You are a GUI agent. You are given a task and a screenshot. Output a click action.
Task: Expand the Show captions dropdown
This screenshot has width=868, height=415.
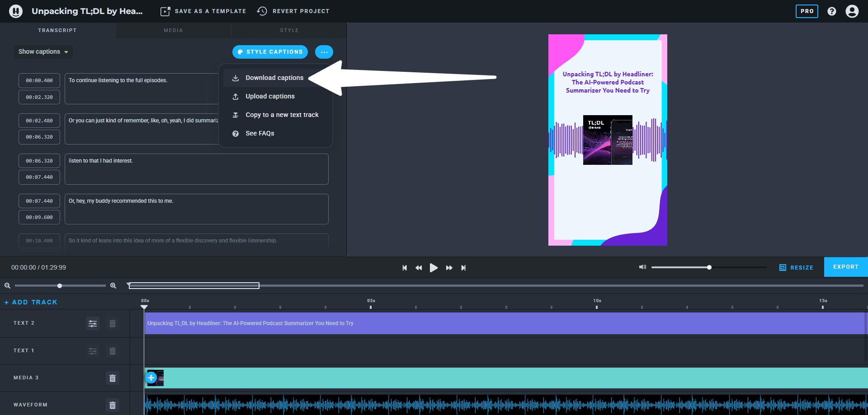[x=43, y=51]
